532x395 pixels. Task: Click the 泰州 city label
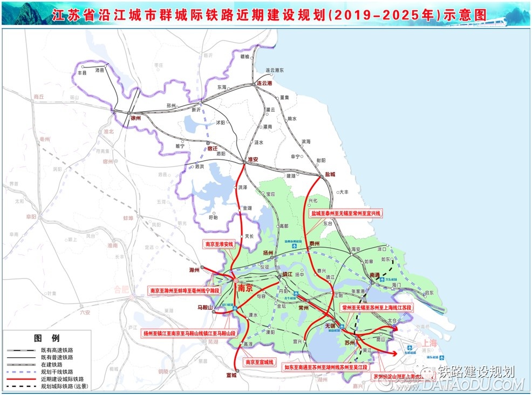pyautogui.click(x=315, y=244)
